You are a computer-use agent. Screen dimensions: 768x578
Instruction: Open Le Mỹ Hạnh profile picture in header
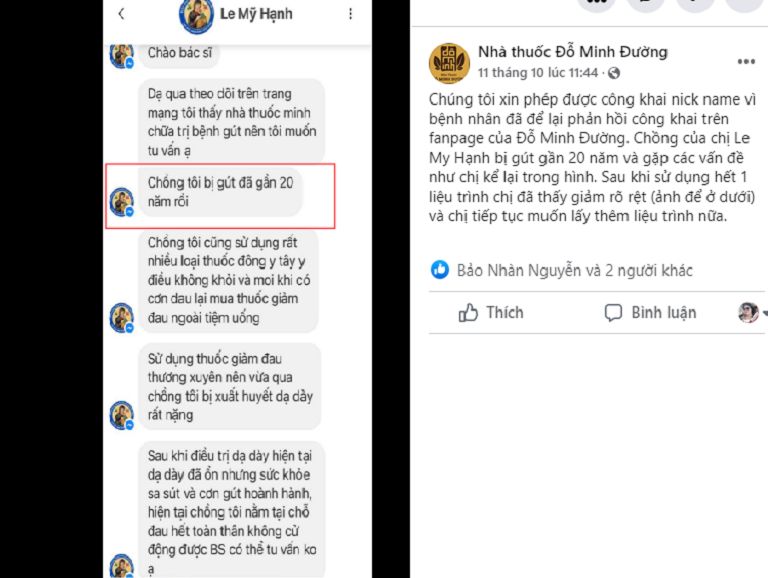(x=196, y=16)
